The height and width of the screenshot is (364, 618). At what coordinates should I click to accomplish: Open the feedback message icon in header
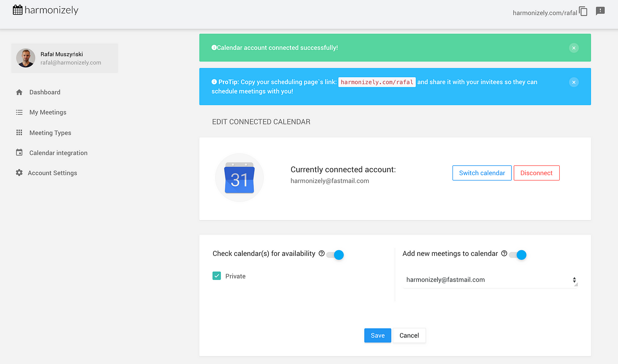pos(600,11)
